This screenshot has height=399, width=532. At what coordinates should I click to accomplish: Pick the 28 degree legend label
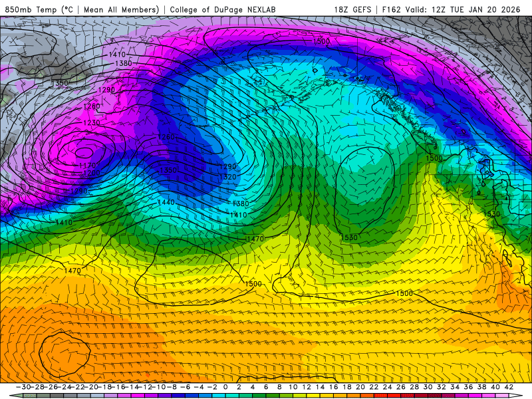click(414, 387)
